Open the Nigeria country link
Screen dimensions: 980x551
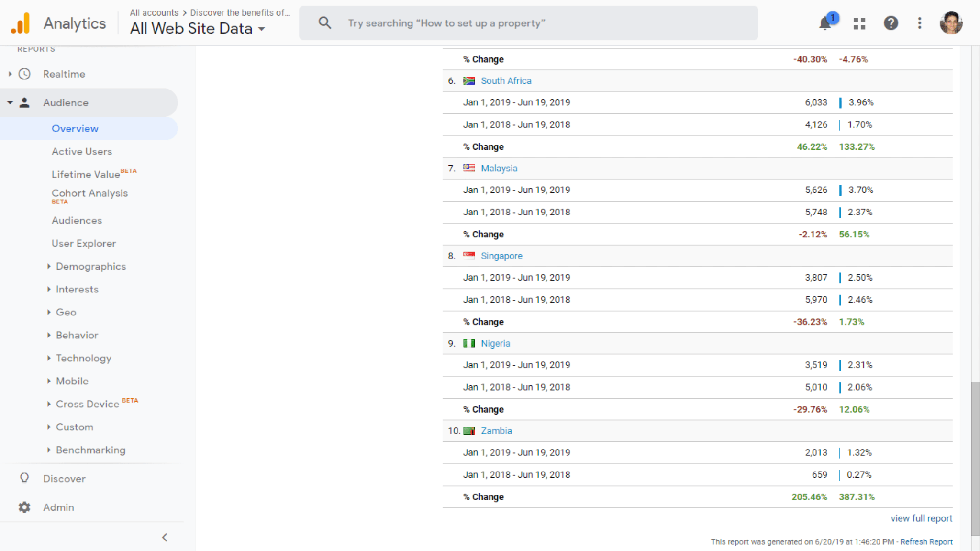495,343
